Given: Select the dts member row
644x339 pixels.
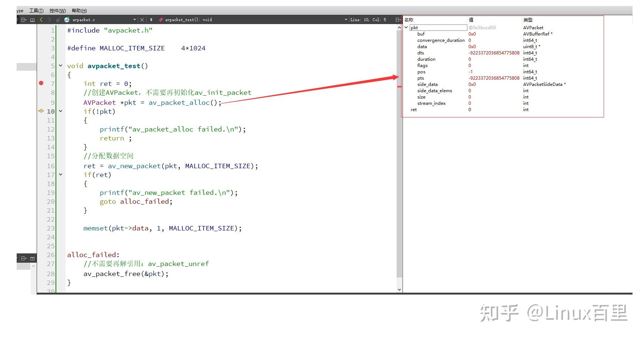Looking at the screenshot, I should tap(503, 53).
